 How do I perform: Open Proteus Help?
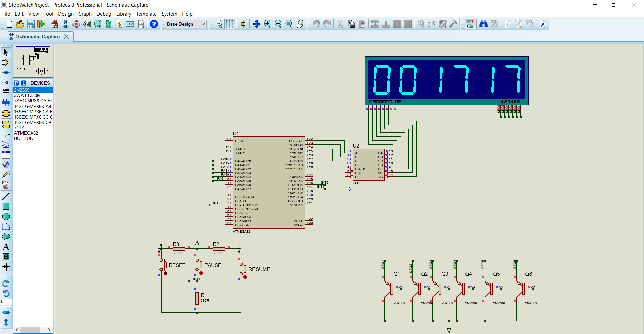click(154, 24)
